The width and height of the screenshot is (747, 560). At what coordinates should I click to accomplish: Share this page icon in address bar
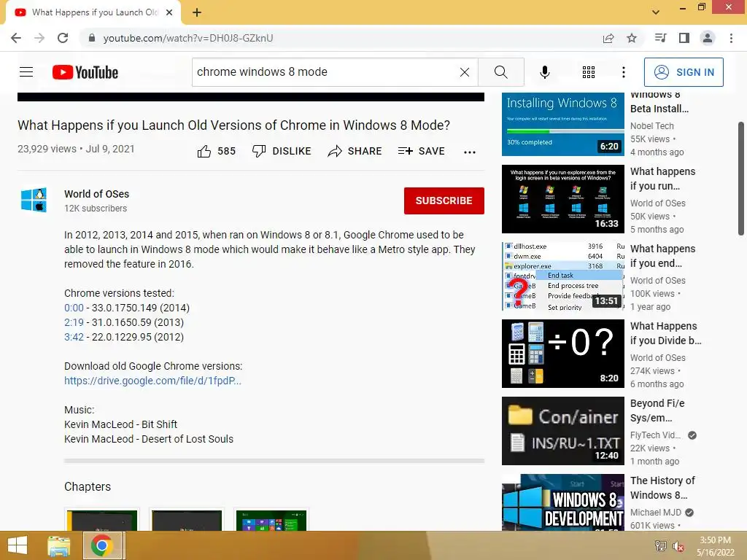[608, 38]
